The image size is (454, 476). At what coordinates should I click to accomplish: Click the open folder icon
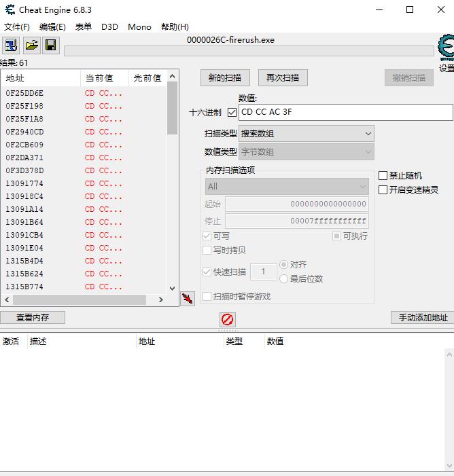(x=32, y=45)
